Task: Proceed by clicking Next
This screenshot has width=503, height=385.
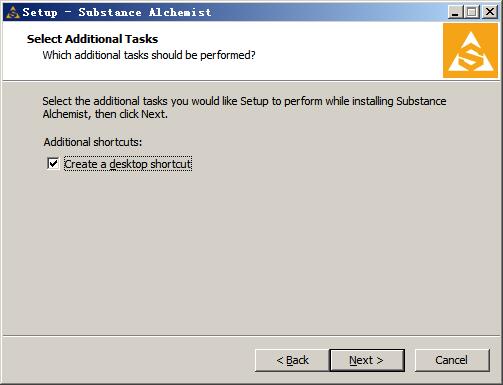Action: coord(367,360)
